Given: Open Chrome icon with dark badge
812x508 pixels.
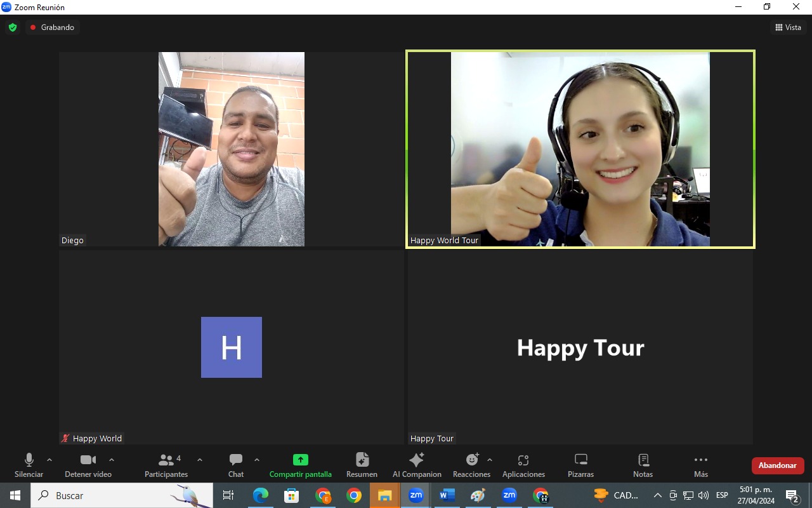Looking at the screenshot, I should pos(540,495).
